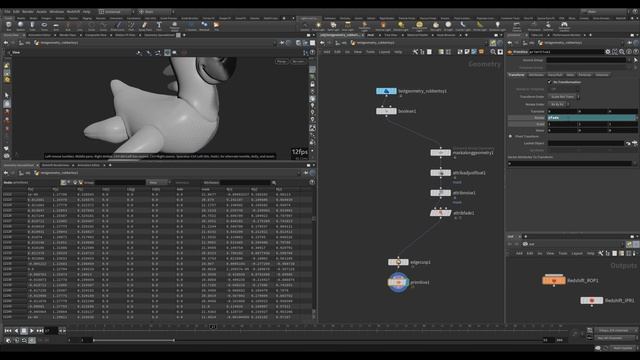Image resolution: width=640 pixels, height=360 pixels.
Task: Select the Grid shelf tool
Action: pos(56,26)
